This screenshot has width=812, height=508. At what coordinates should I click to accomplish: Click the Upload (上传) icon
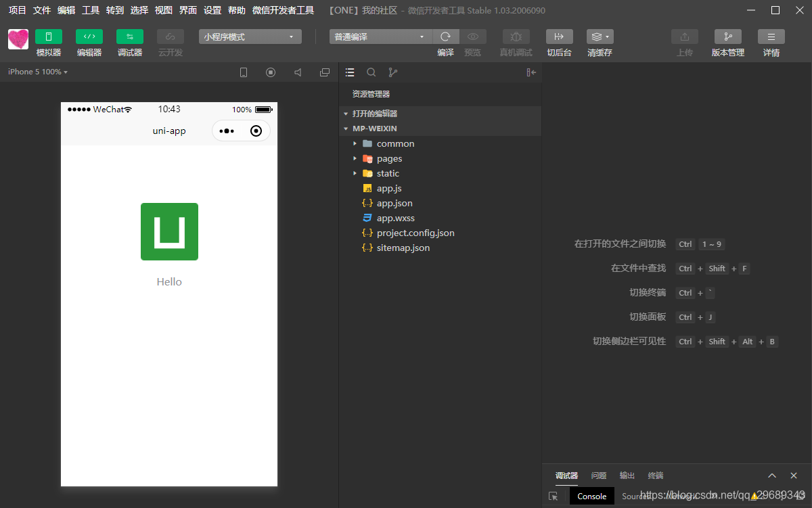coord(684,37)
